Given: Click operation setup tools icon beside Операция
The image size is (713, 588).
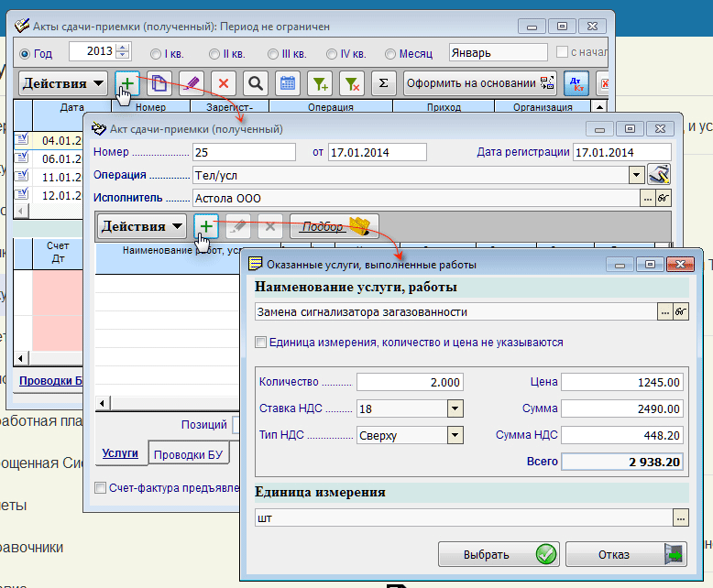Looking at the screenshot, I should coord(659,175).
